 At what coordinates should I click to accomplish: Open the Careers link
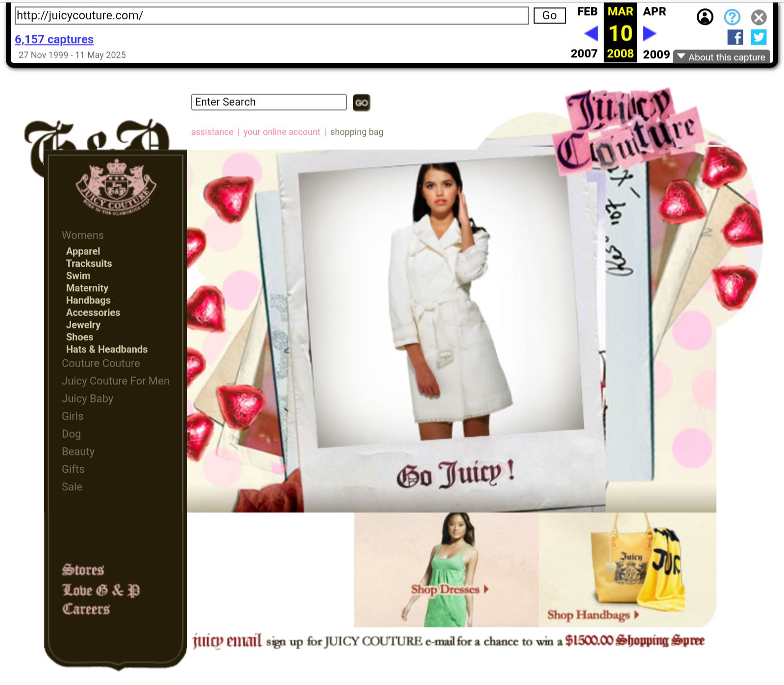pos(86,609)
